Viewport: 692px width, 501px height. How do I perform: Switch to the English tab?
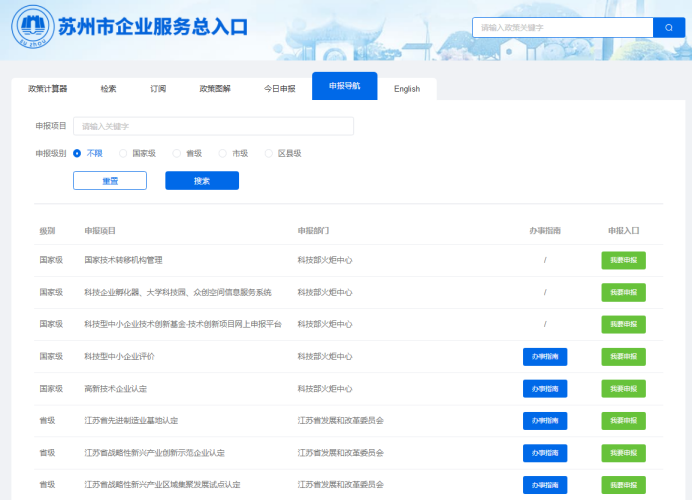click(407, 88)
